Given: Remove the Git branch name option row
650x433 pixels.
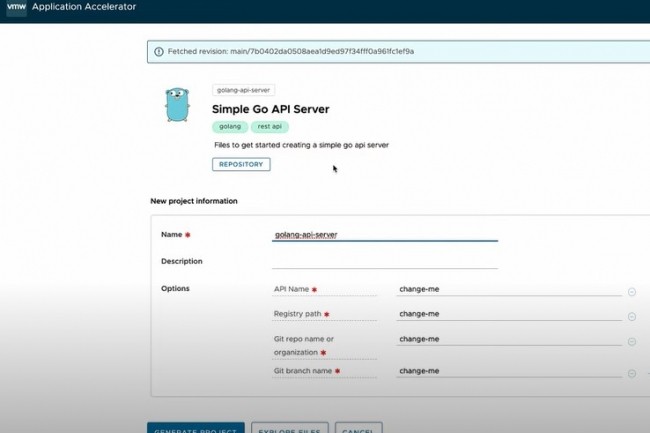Looking at the screenshot, I should click(632, 374).
